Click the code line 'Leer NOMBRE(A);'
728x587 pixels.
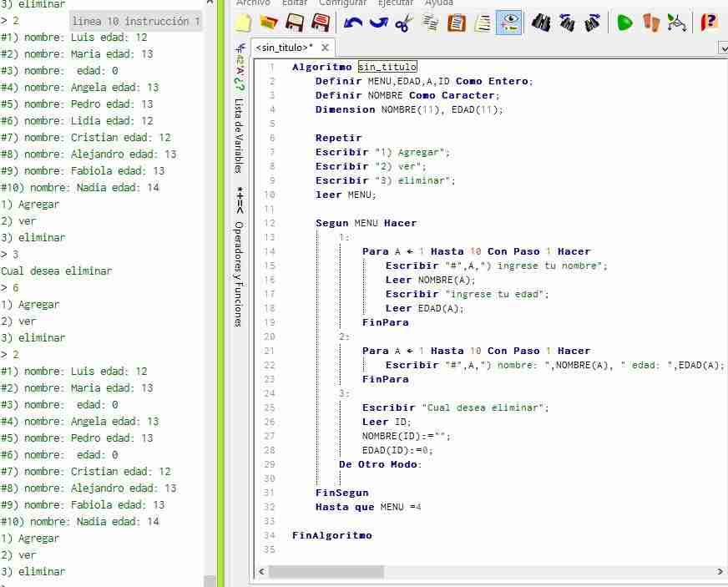(430, 280)
